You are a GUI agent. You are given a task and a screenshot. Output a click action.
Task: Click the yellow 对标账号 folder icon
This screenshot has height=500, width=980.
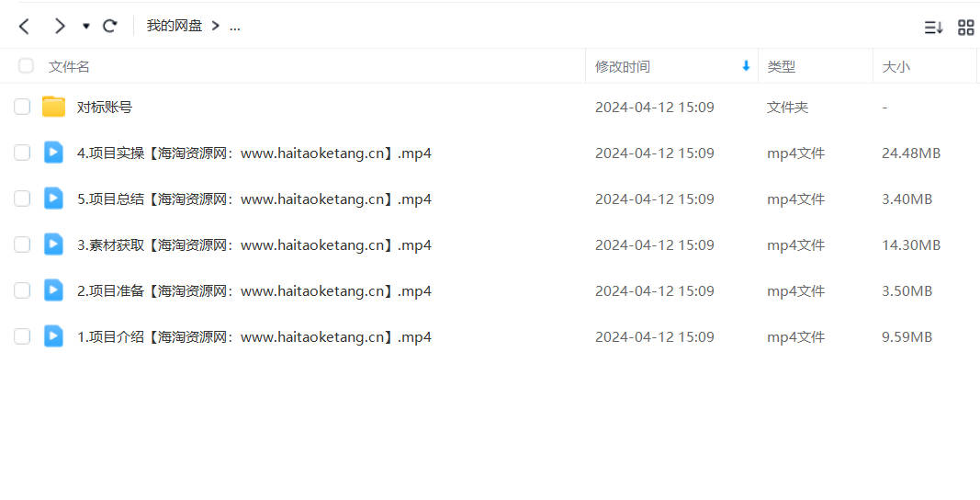pyautogui.click(x=54, y=107)
